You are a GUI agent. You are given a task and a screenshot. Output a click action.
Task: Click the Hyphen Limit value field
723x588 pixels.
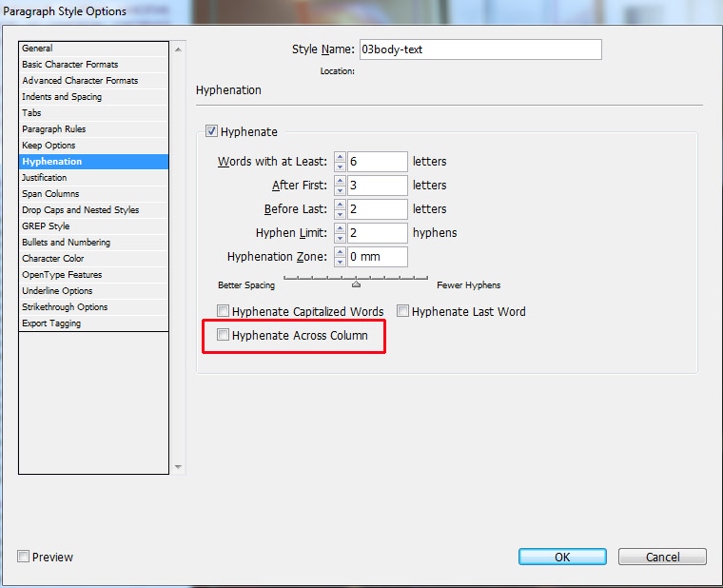(377, 233)
